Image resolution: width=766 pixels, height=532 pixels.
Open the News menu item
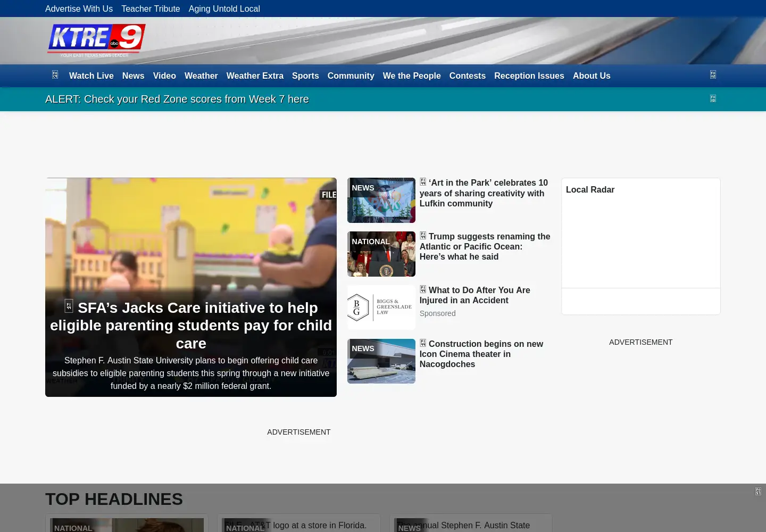tap(133, 76)
